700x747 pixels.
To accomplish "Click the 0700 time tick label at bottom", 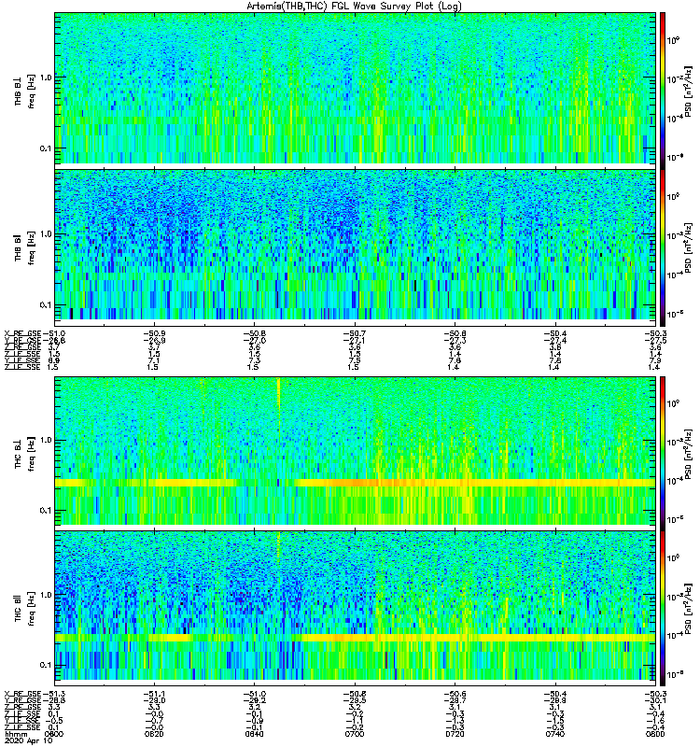I will pyautogui.click(x=355, y=734).
